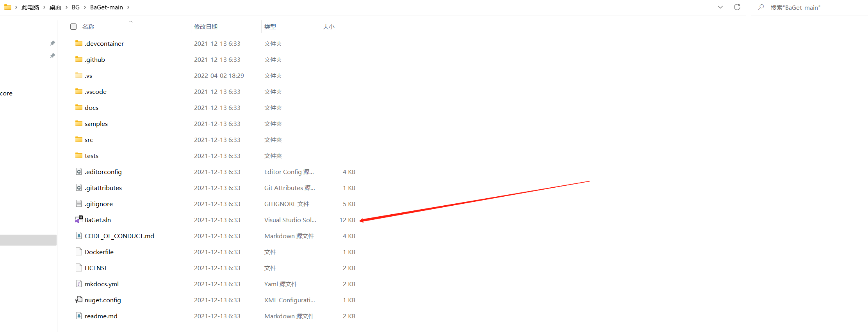
Task: Select the .editorconfig file icon
Action: 79,172
